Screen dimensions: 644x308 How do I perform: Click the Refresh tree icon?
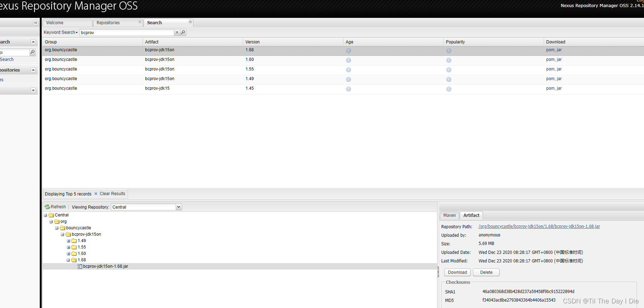click(47, 207)
